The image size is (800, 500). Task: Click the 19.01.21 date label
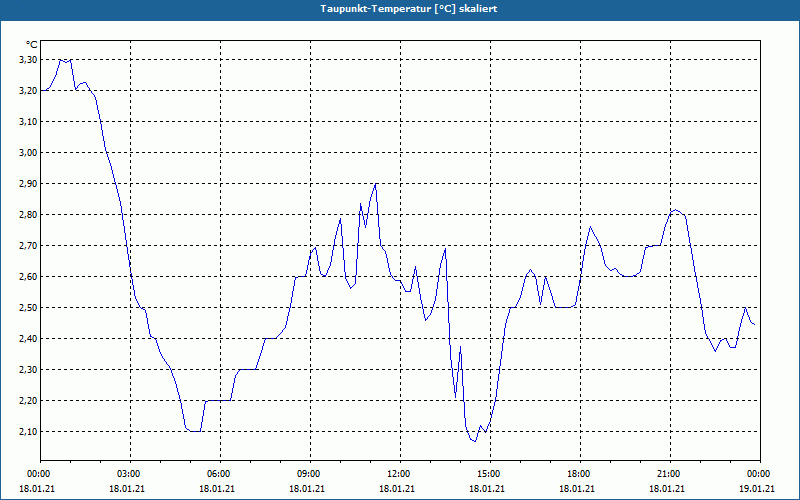click(x=757, y=489)
